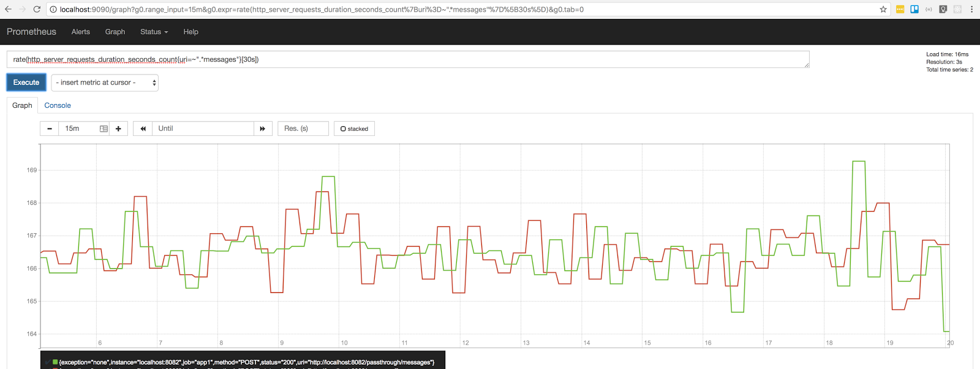The width and height of the screenshot is (980, 369).
Task: Reload the page with the refresh icon
Action: tap(37, 9)
